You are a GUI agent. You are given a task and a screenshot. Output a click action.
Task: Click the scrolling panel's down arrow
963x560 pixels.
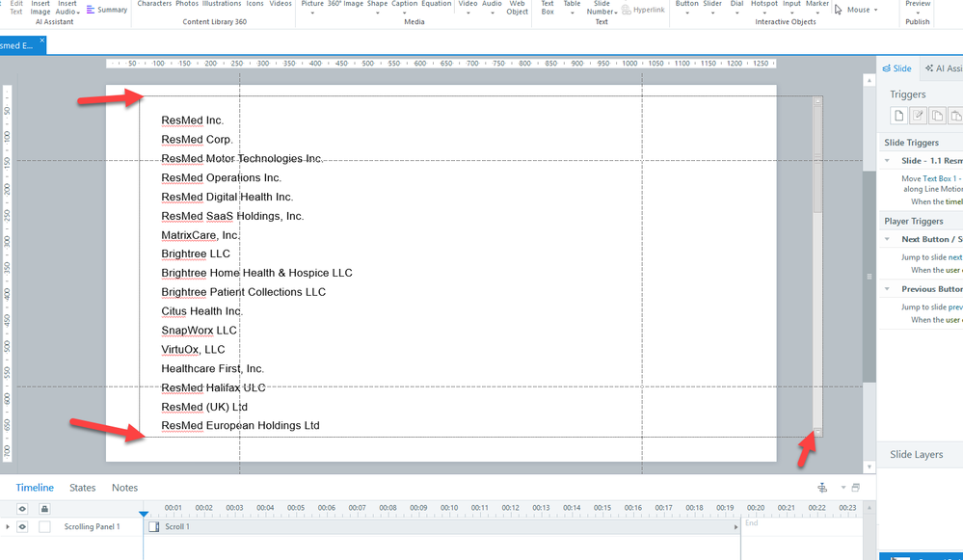pos(817,433)
